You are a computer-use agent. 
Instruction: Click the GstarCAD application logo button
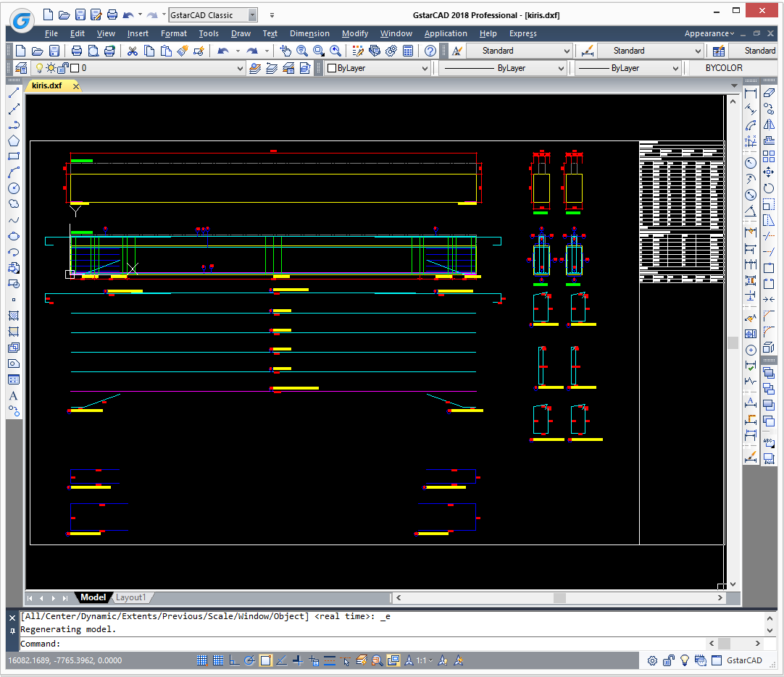[x=22, y=20]
